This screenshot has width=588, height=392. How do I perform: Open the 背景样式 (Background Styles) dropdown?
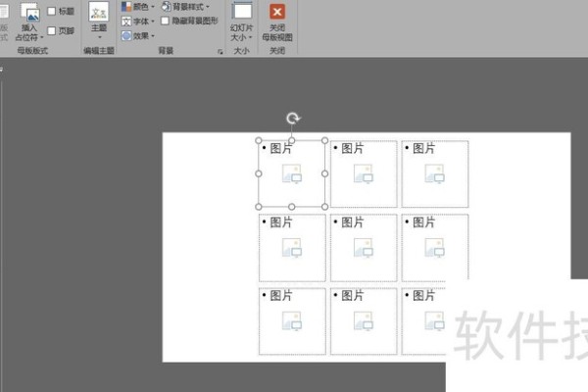185,7
